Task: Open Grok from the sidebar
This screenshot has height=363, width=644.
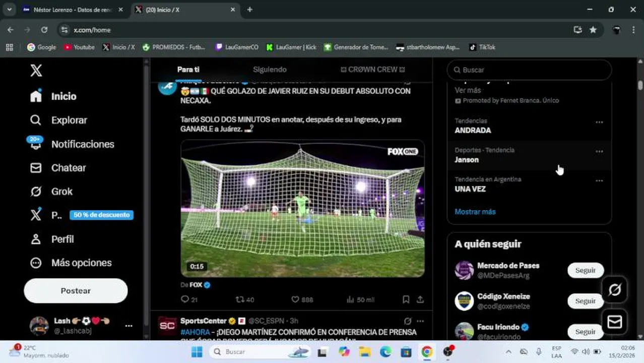Action: (x=51, y=192)
